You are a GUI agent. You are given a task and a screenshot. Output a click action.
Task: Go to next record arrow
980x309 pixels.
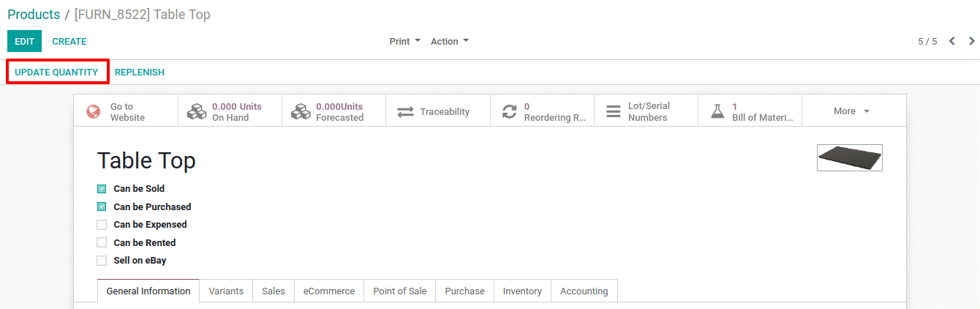click(x=972, y=41)
